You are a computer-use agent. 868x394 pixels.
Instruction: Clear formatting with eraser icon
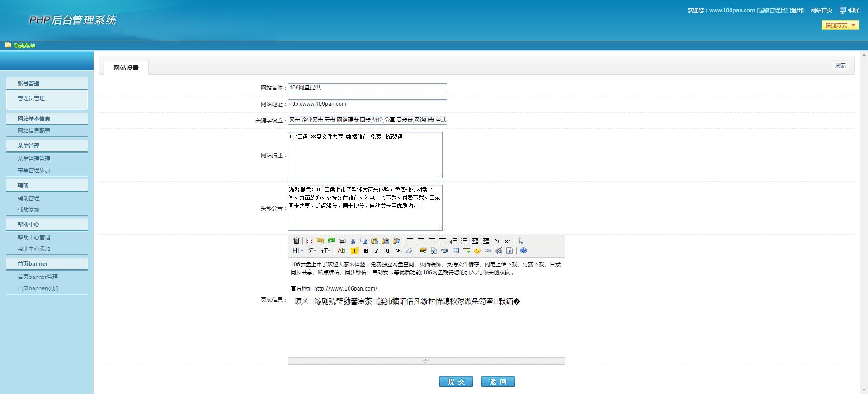click(410, 251)
